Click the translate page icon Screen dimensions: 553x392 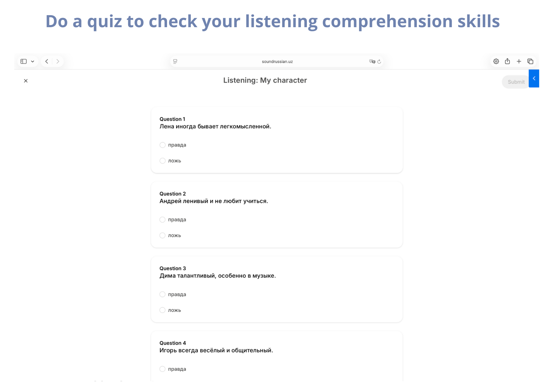pyautogui.click(x=372, y=61)
